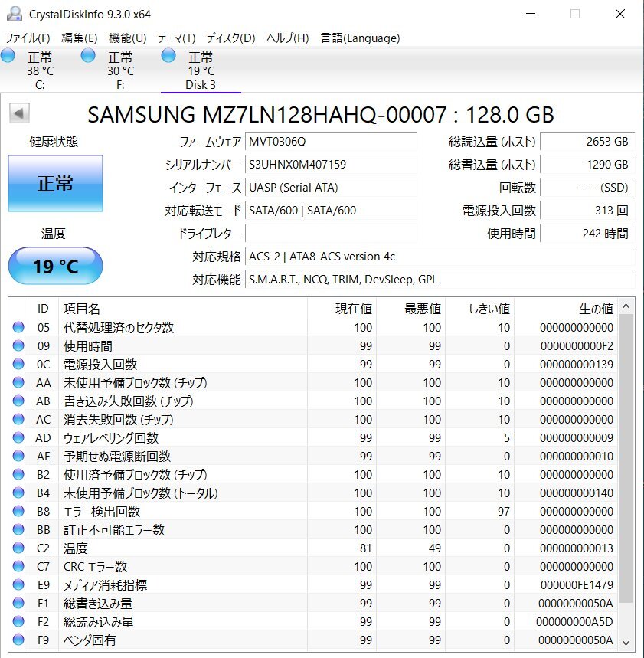Click the 項目名 column header
The width and height of the screenshot is (644, 658).
pyautogui.click(x=183, y=309)
